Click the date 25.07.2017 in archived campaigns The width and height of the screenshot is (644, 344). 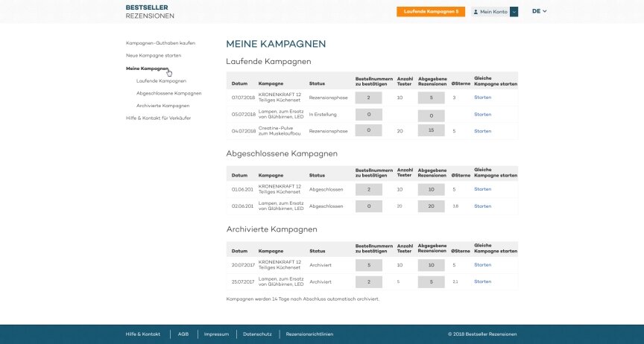pyautogui.click(x=243, y=282)
